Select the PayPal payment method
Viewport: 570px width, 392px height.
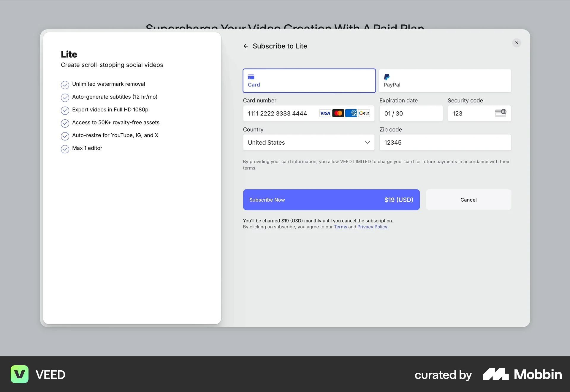click(x=445, y=80)
